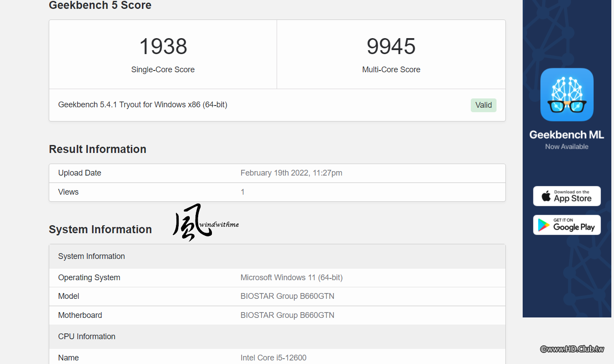Click the Intel Core i5-12600 CPU name
The image size is (614, 364).
pyautogui.click(x=274, y=358)
